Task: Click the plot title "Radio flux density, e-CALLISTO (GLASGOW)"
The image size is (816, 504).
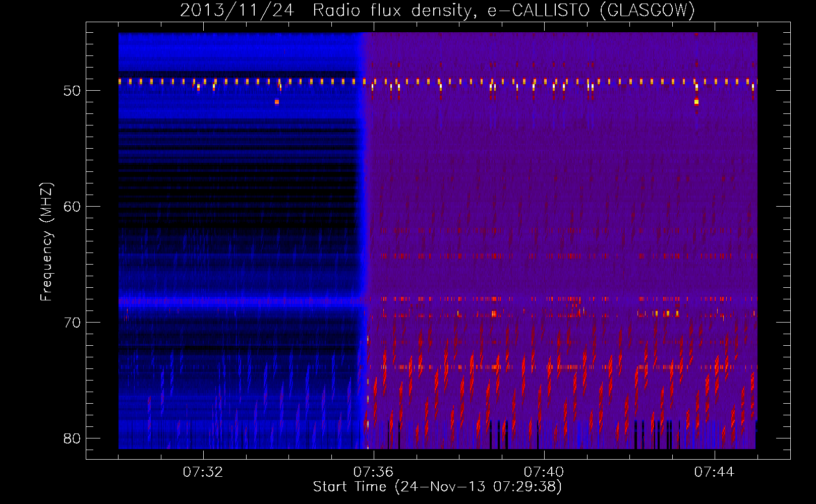Action: [504, 10]
